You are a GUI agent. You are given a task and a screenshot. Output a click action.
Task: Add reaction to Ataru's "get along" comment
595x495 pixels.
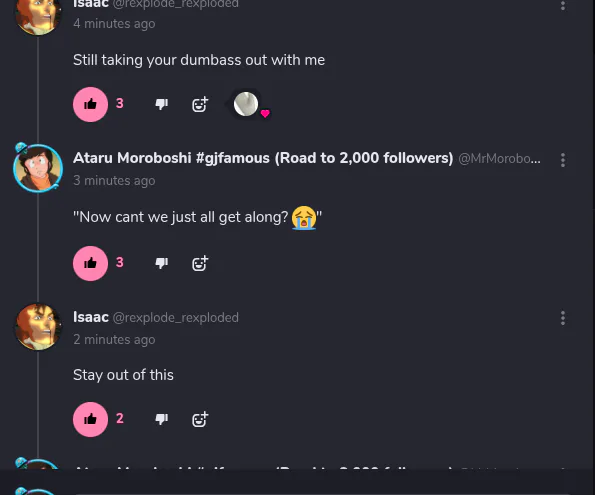(200, 263)
